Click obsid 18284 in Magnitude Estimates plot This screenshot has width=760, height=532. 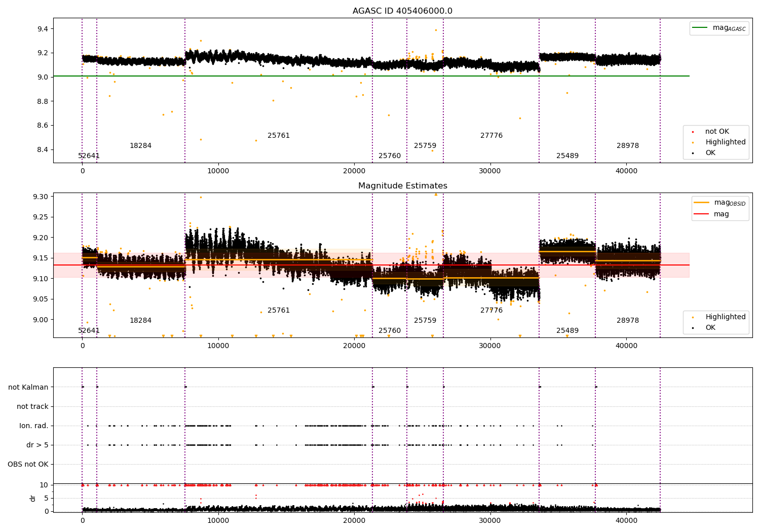point(140,321)
